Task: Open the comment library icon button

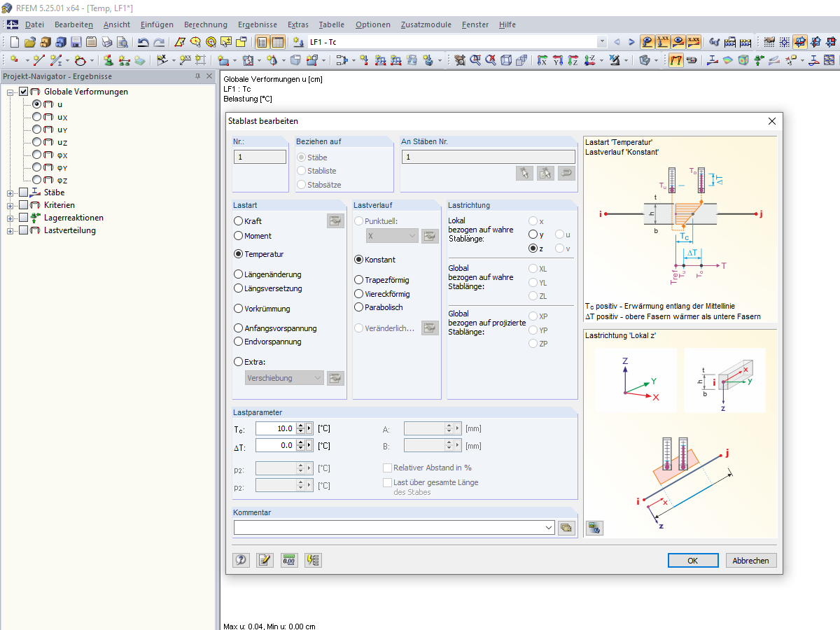Action: pos(566,528)
